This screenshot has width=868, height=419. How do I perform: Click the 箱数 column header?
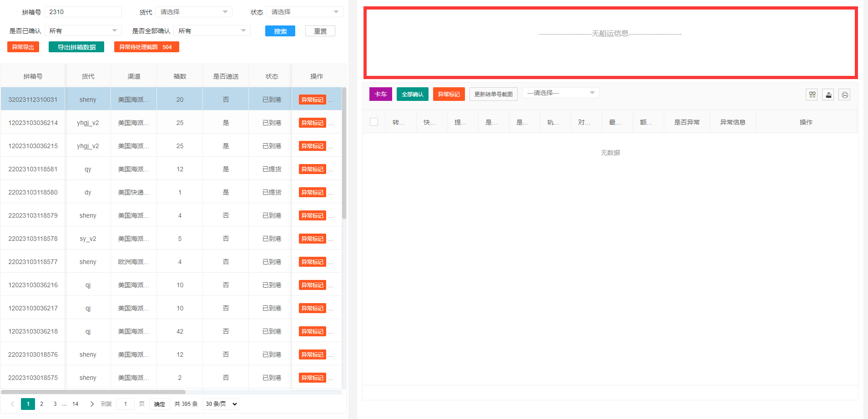(x=180, y=76)
